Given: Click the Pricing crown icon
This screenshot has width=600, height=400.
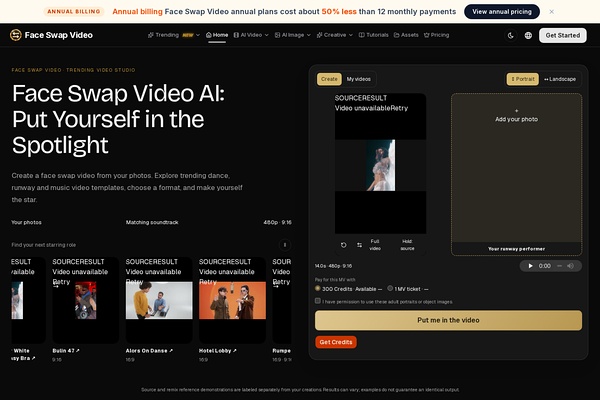Looking at the screenshot, I should [x=427, y=35].
